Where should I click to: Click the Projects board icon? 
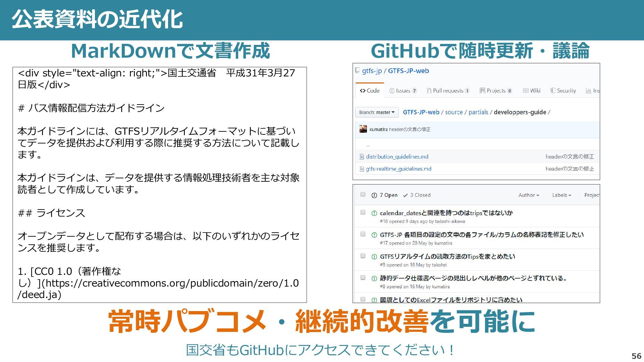click(x=482, y=90)
